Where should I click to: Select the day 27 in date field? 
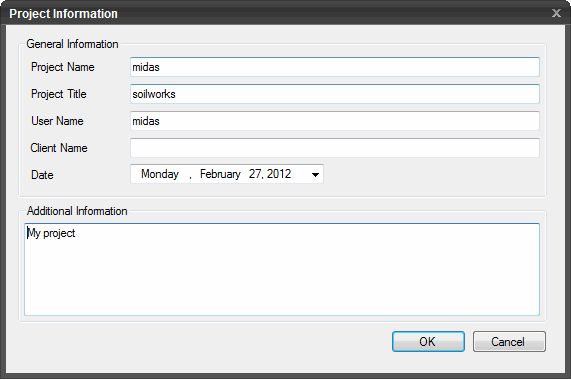coord(256,174)
